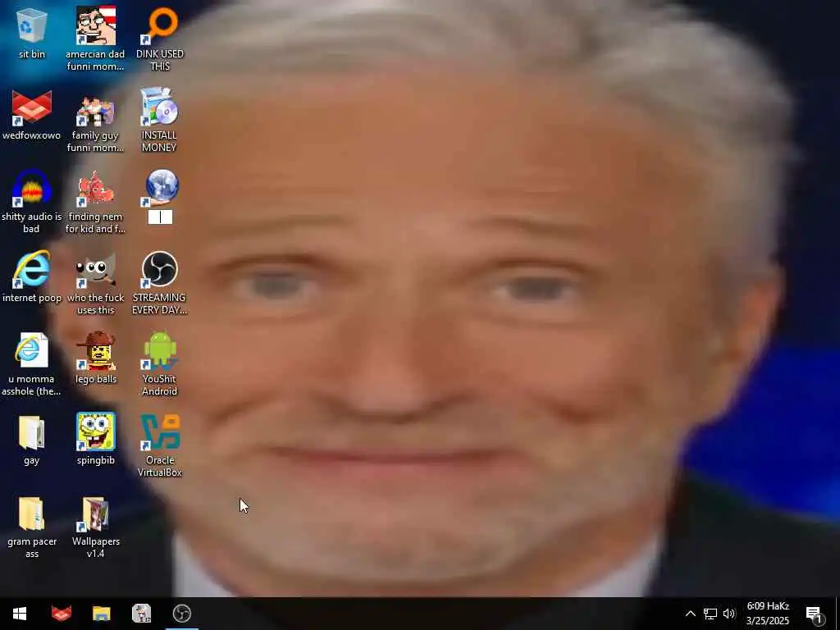Open the network status tray icon
The width and height of the screenshot is (840, 630).
tap(710, 614)
